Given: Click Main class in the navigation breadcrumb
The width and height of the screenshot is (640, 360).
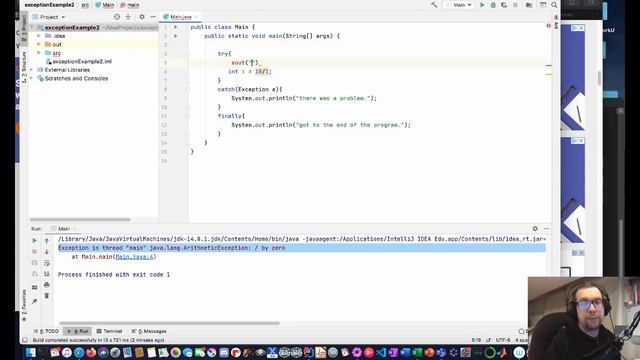Looking at the screenshot, I should coord(105,5).
